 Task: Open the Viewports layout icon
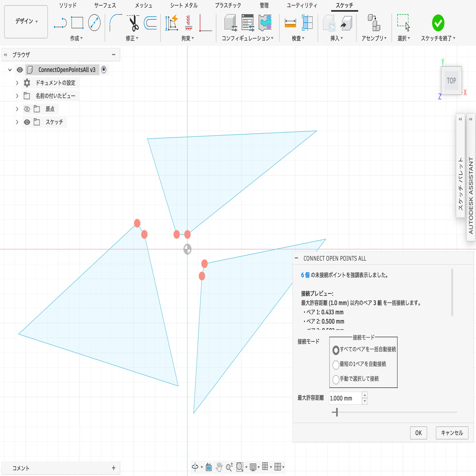[x=278, y=467]
